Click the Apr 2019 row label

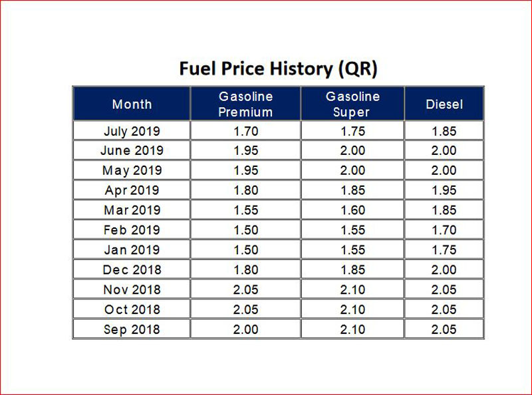coord(132,191)
